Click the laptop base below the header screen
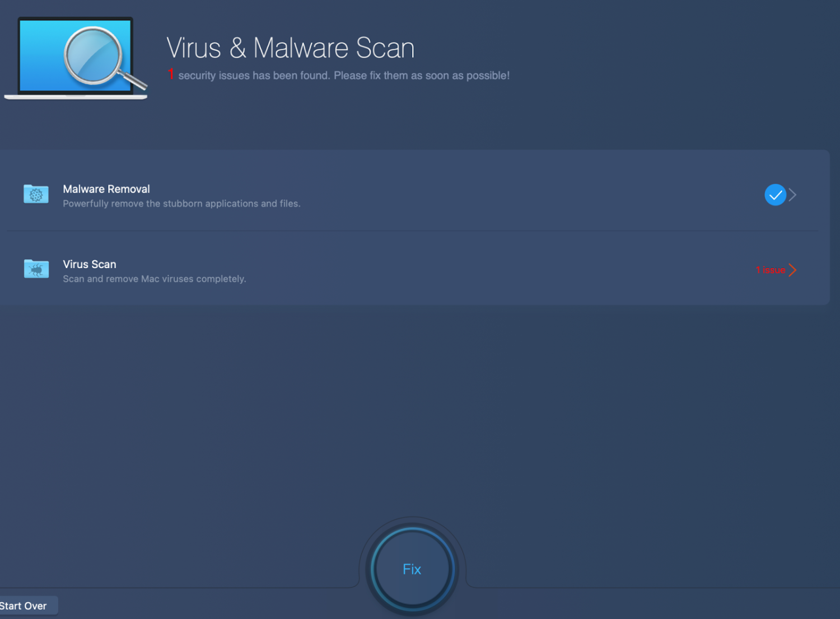 pyautogui.click(x=76, y=97)
